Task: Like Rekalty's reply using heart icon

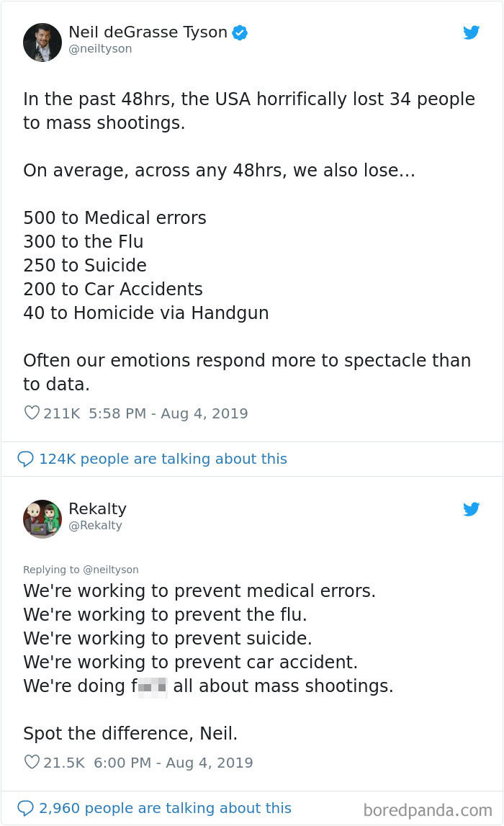Action: [x=32, y=763]
